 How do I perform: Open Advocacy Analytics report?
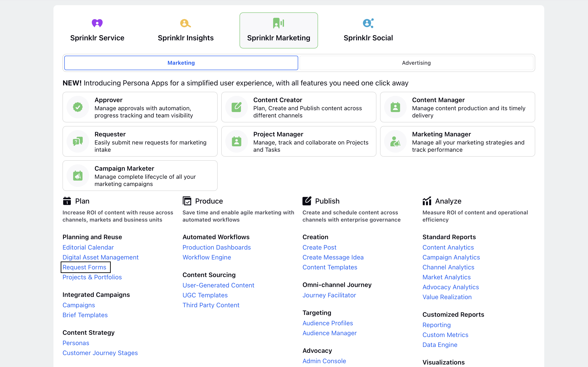pos(451,287)
